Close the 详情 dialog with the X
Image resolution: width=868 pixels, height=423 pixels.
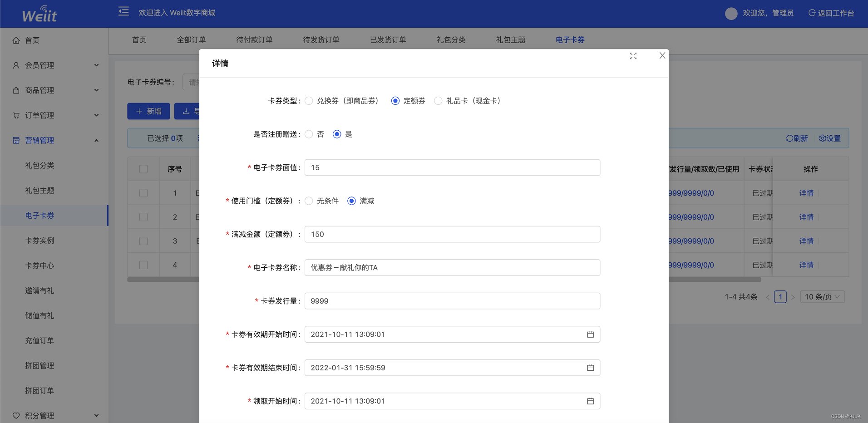coord(662,55)
